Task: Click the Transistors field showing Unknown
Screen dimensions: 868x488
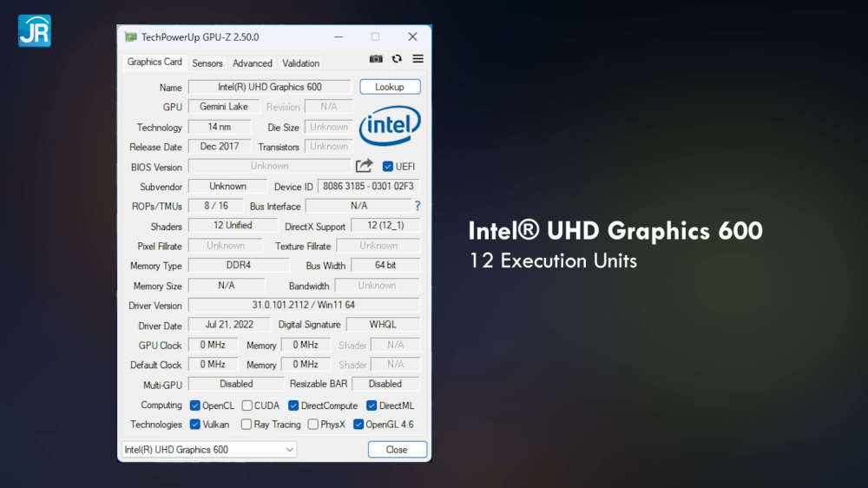Action: coord(329,146)
